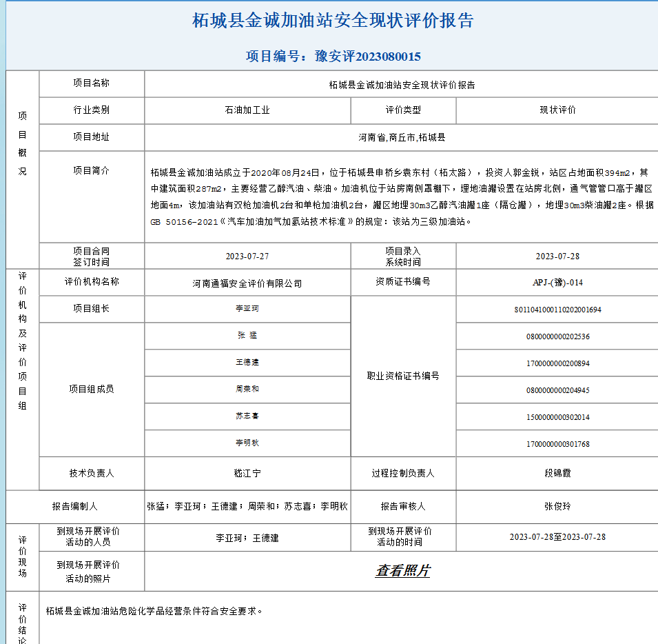
Task: Select certificate 0800000000204945
Action: (x=557, y=390)
